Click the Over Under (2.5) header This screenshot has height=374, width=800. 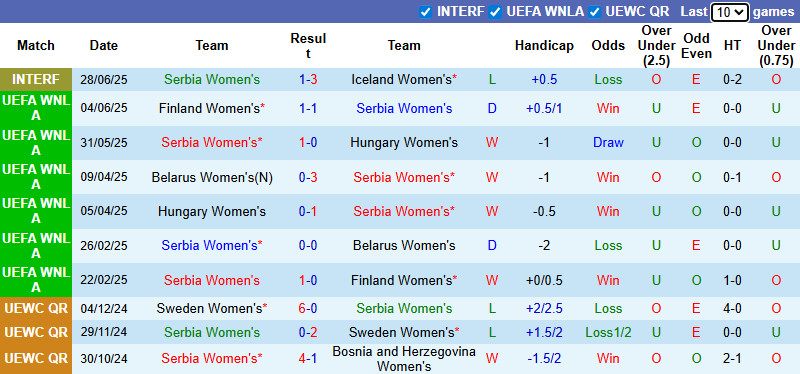[656, 45]
